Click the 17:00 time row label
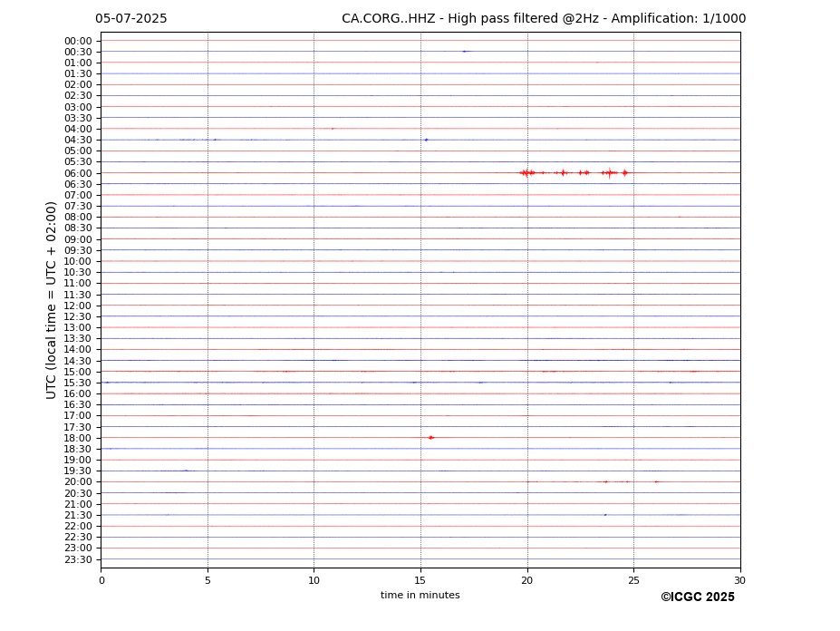 coord(78,416)
